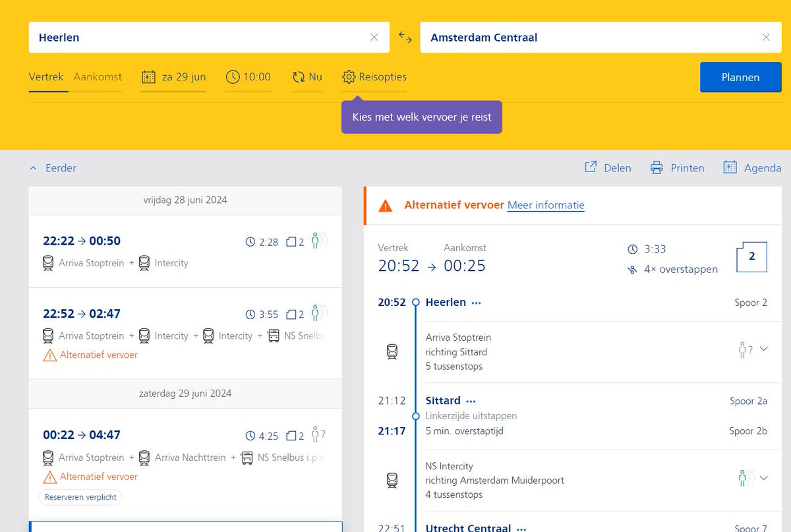The image size is (791, 532).
Task: Open the time selector showing 10:00
Action: (248, 77)
